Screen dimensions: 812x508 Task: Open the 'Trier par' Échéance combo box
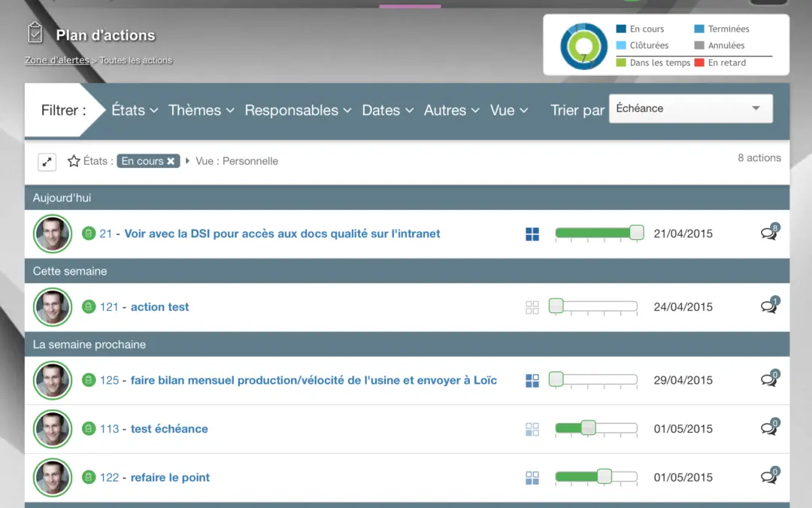[x=690, y=108]
